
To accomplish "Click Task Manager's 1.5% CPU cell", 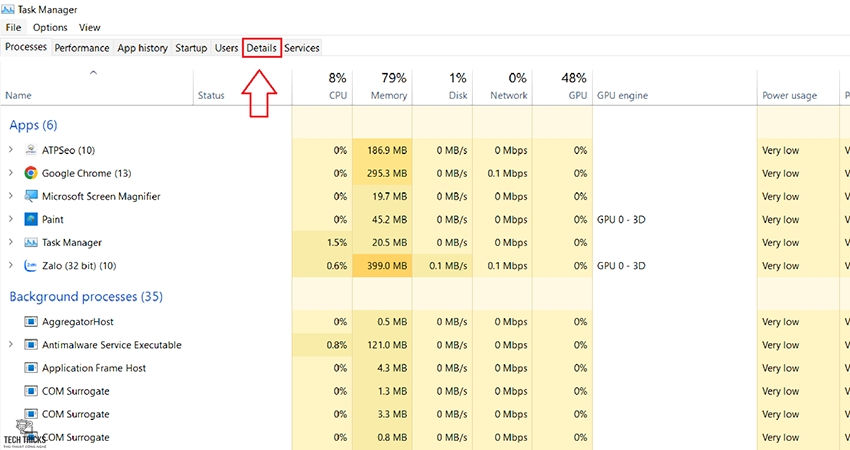I will 322,242.
